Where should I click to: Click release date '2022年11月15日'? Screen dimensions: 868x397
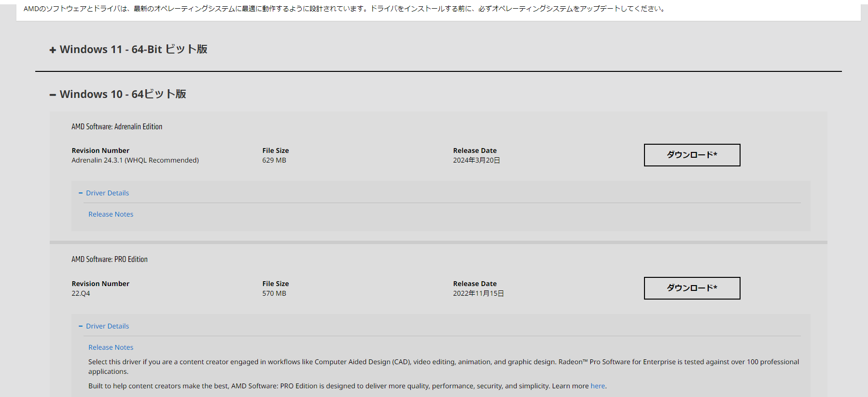point(478,293)
